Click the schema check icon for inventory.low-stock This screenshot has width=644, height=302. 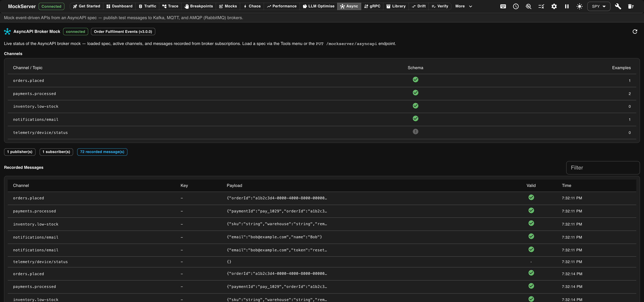pyautogui.click(x=416, y=106)
